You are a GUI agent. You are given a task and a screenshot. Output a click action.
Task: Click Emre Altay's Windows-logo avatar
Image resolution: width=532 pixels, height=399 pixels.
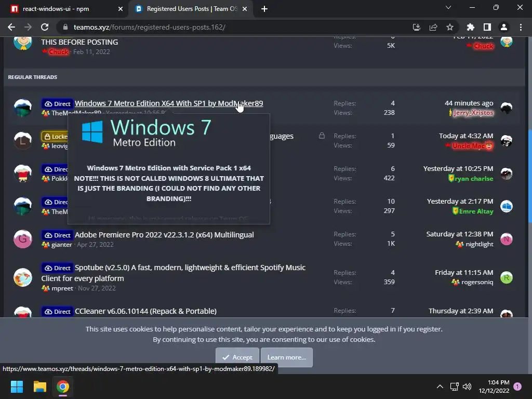click(x=506, y=206)
